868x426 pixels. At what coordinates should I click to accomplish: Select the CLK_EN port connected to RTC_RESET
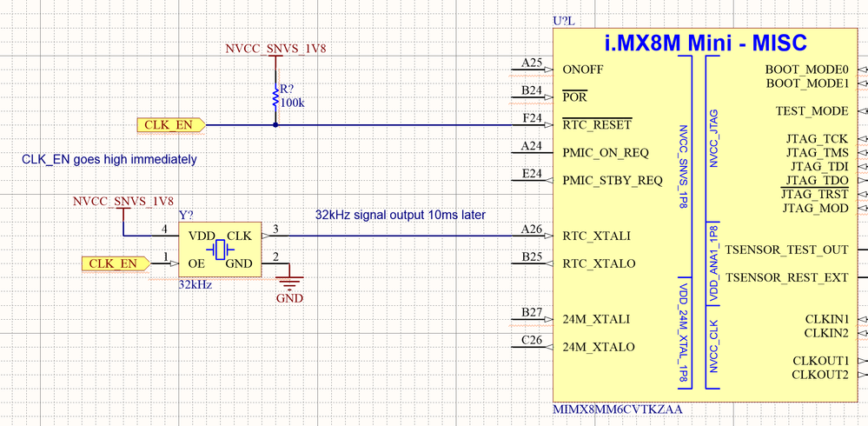[171, 125]
